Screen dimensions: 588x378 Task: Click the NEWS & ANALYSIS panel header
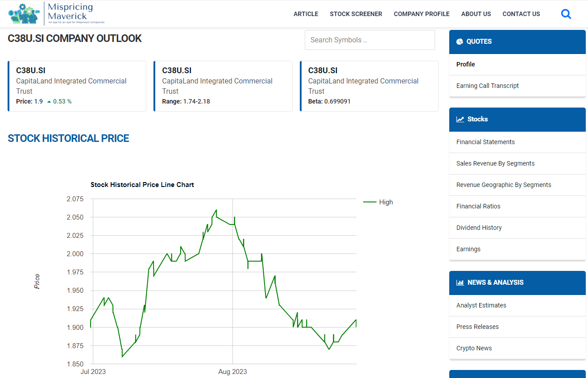(518, 283)
